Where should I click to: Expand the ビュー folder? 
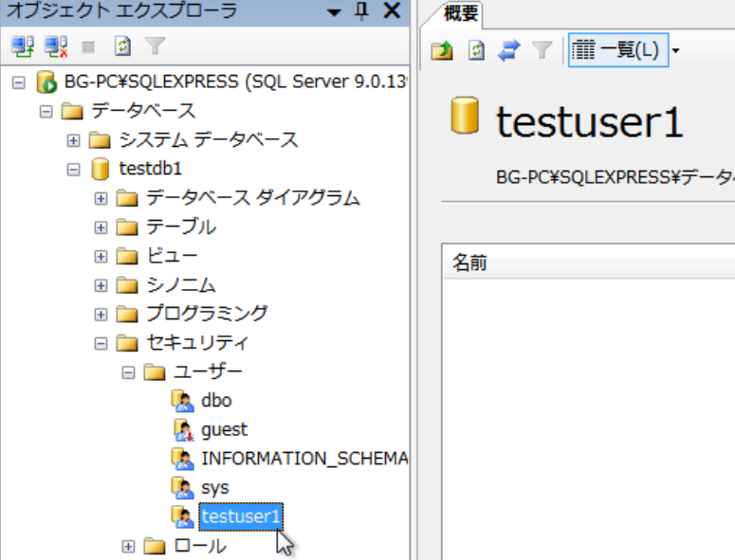(101, 257)
